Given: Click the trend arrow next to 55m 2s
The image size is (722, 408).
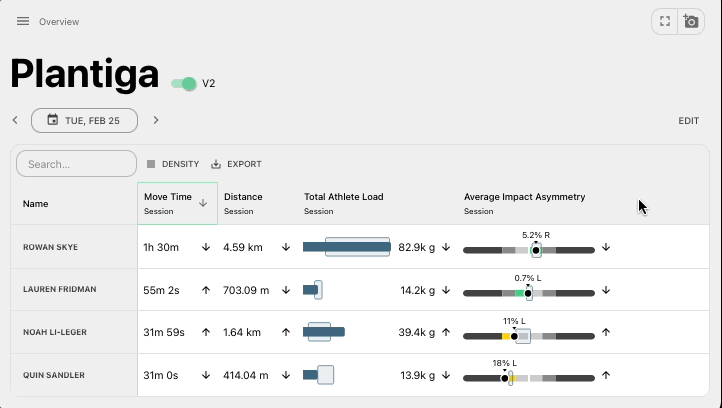Looking at the screenshot, I should (206, 291).
